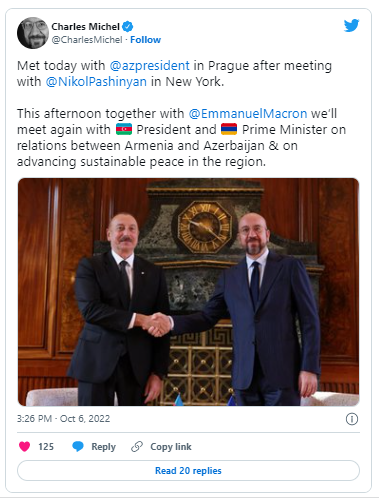
Task: Click the 3:26 PM Oct 6, 2022 timestamp
Action: [x=63, y=419]
